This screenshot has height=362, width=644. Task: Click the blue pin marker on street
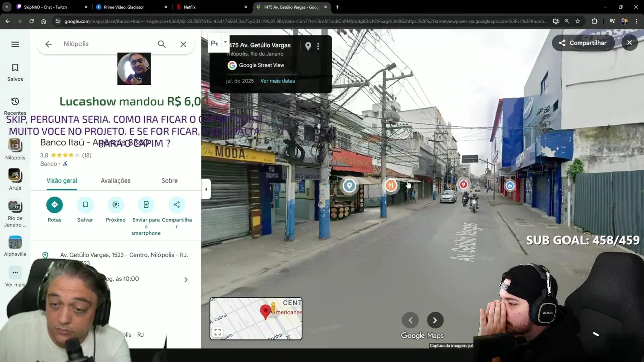pos(349,186)
